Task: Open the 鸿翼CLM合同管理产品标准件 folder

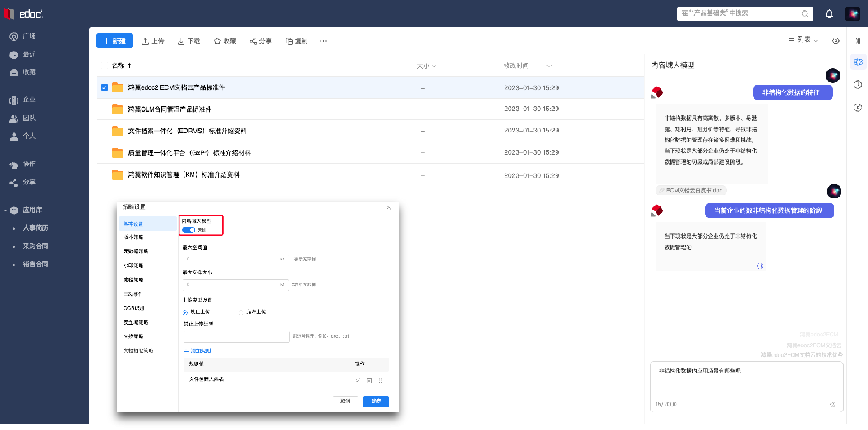Action: [x=170, y=109]
